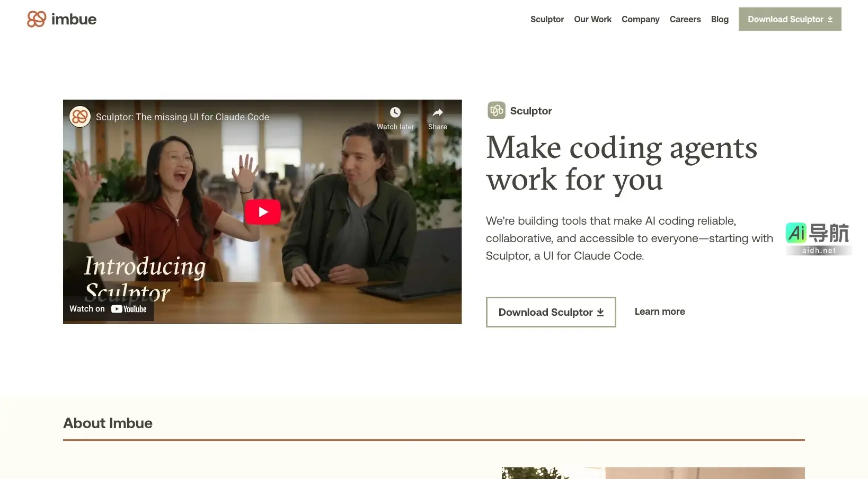Click the imbue wordmark text

pos(74,20)
